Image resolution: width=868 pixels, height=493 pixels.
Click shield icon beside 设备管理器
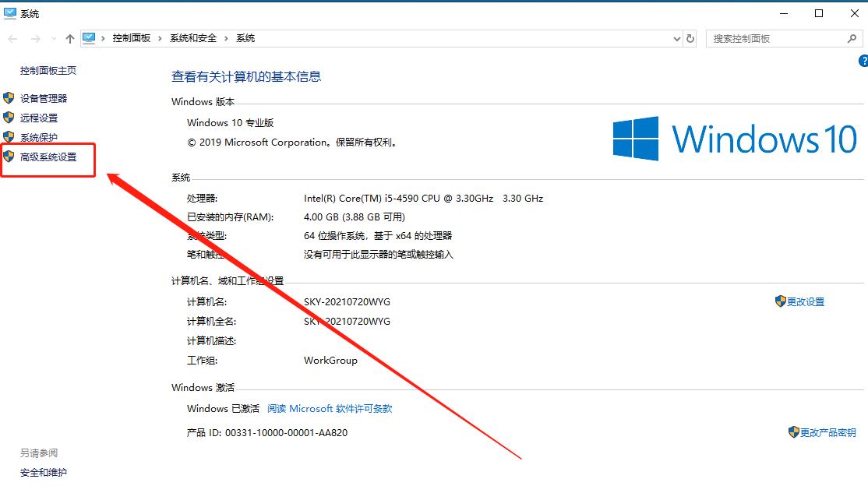pos(9,98)
